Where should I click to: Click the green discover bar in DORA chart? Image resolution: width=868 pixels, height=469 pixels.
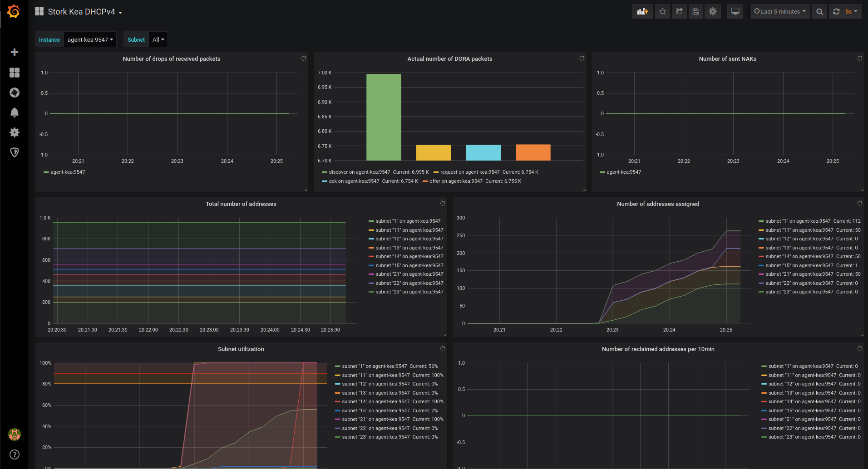(384, 117)
